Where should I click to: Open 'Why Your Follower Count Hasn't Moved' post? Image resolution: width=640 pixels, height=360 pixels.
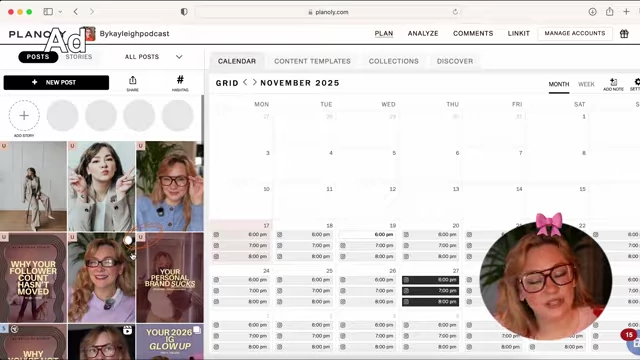click(x=33, y=278)
